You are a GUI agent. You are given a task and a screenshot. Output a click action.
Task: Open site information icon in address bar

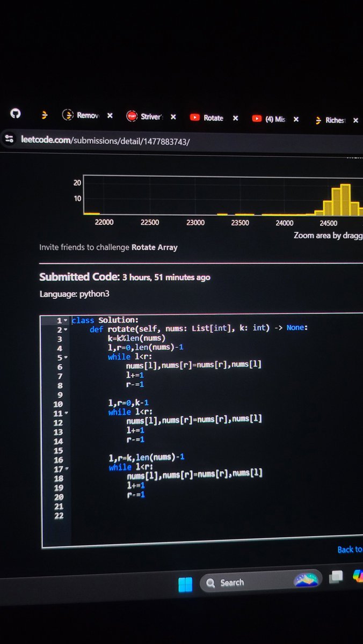9,138
